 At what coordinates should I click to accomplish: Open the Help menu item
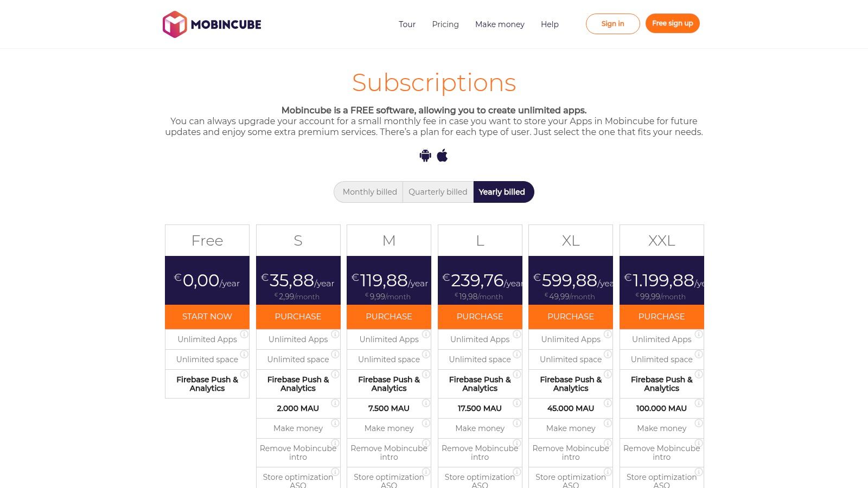pyautogui.click(x=550, y=24)
